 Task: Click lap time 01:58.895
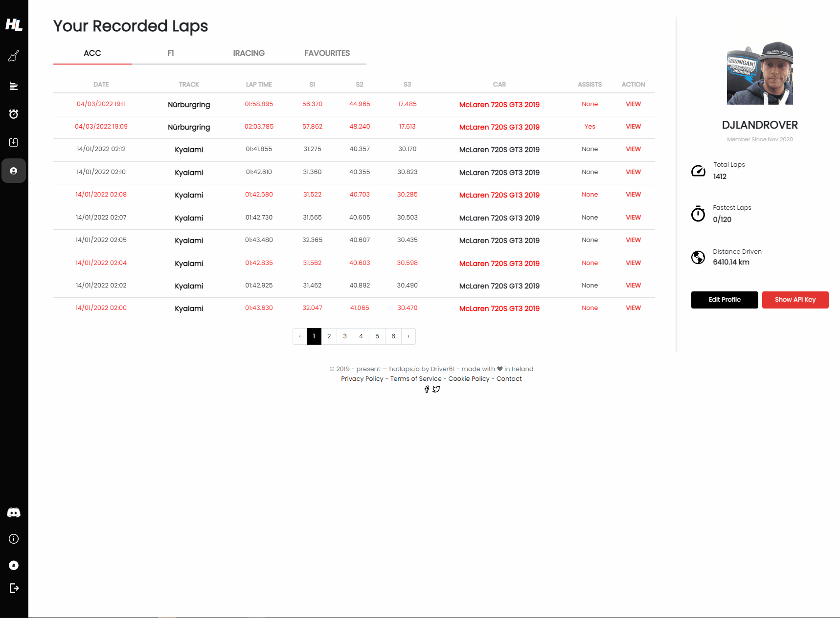(x=259, y=104)
